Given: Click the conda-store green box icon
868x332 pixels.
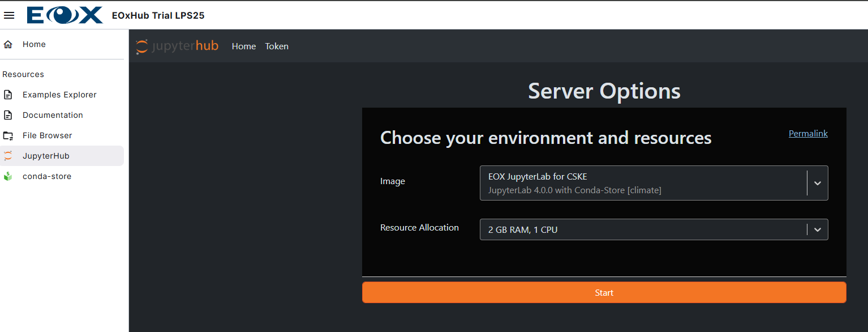Looking at the screenshot, I should (8, 176).
